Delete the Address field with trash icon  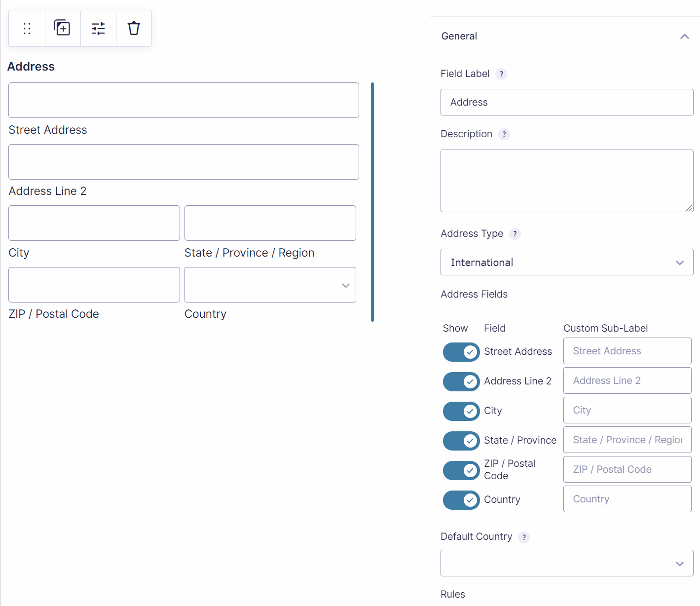[x=133, y=28]
